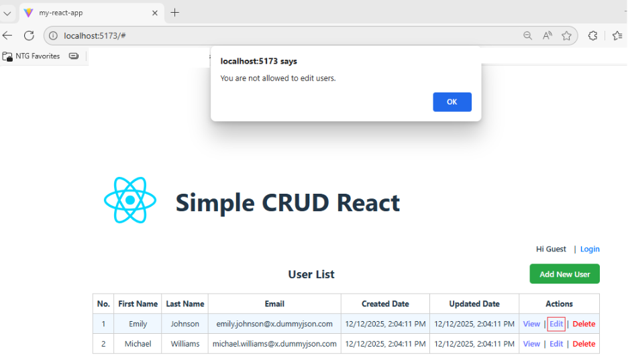Click View link for Emily Johnson
628x364 pixels.
(531, 324)
